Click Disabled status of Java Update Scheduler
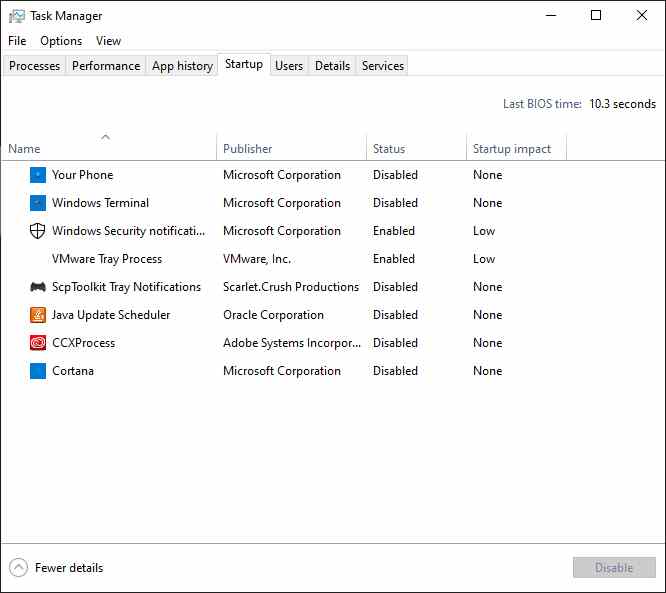This screenshot has height=593, width=666. tap(395, 315)
